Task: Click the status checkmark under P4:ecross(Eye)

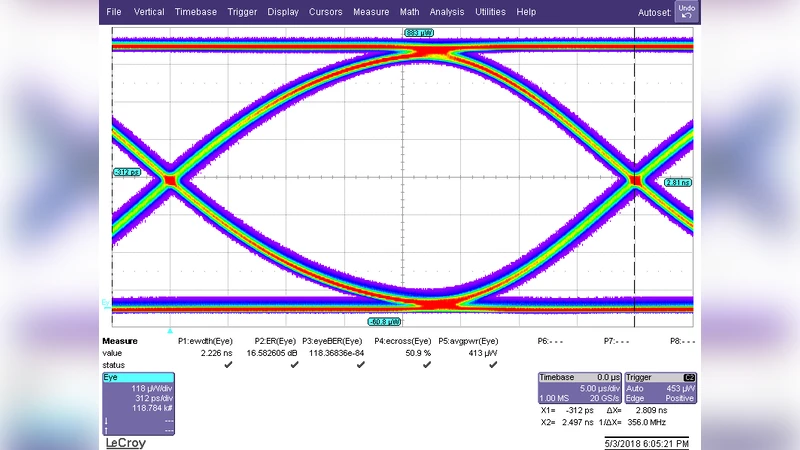Action: point(427,365)
